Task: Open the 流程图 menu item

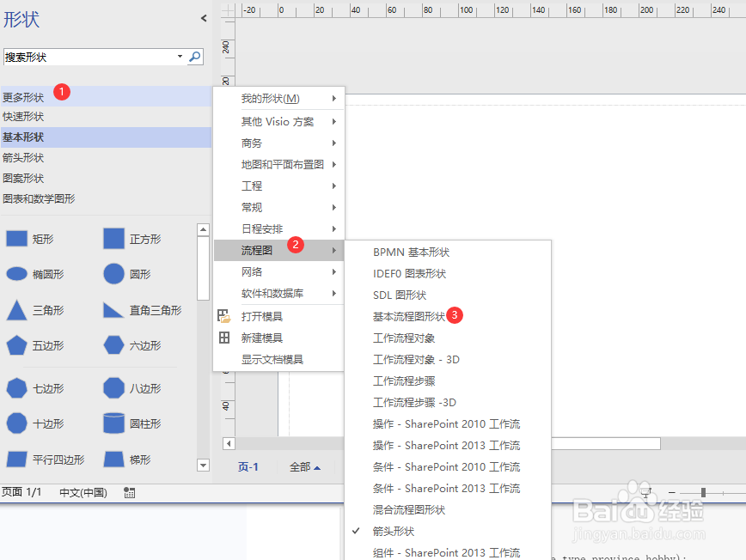Action: coord(278,250)
